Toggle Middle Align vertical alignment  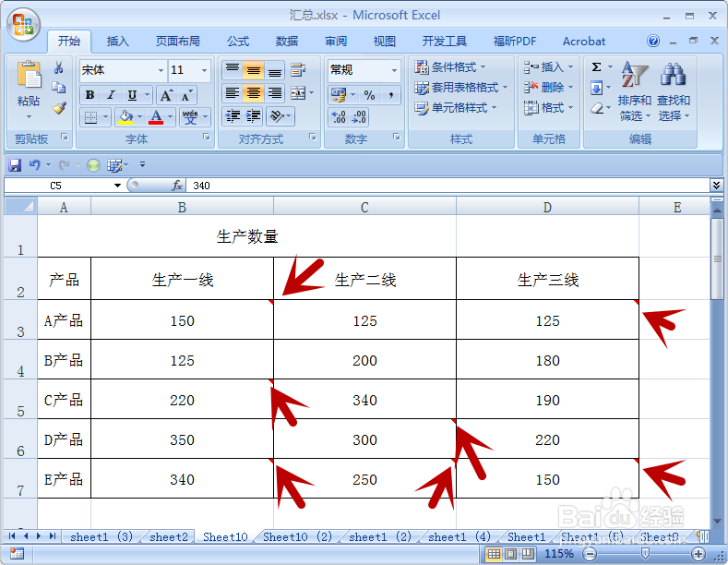point(253,70)
